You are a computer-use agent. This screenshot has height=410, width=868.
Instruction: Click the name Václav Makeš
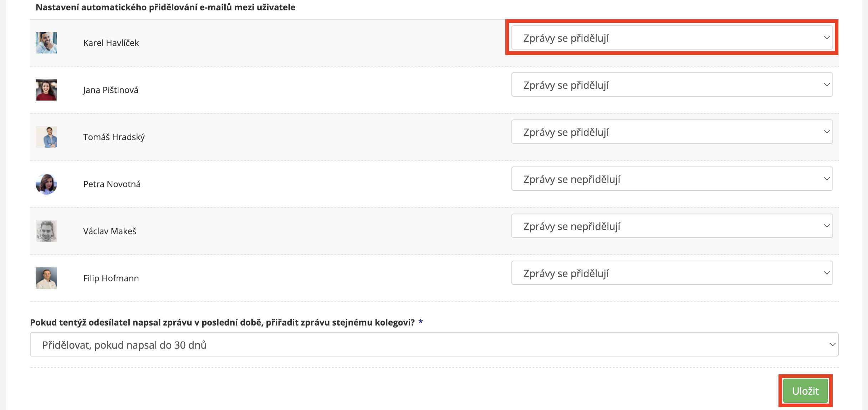point(110,231)
